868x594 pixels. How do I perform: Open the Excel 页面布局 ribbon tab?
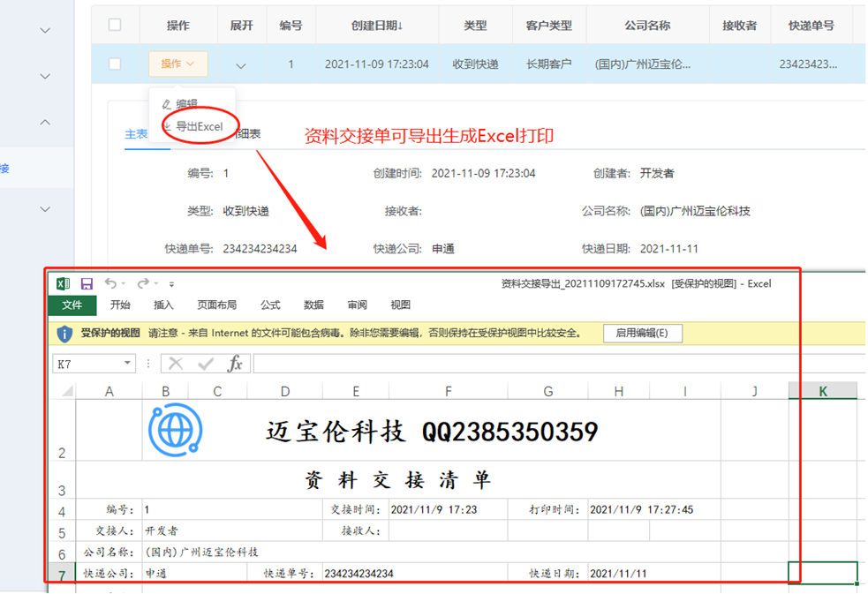[x=217, y=305]
